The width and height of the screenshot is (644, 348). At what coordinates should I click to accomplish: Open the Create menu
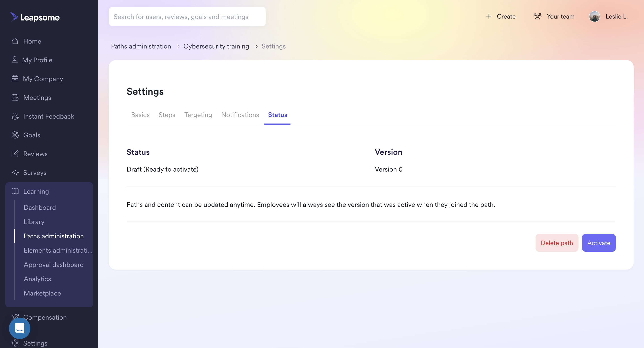click(500, 17)
